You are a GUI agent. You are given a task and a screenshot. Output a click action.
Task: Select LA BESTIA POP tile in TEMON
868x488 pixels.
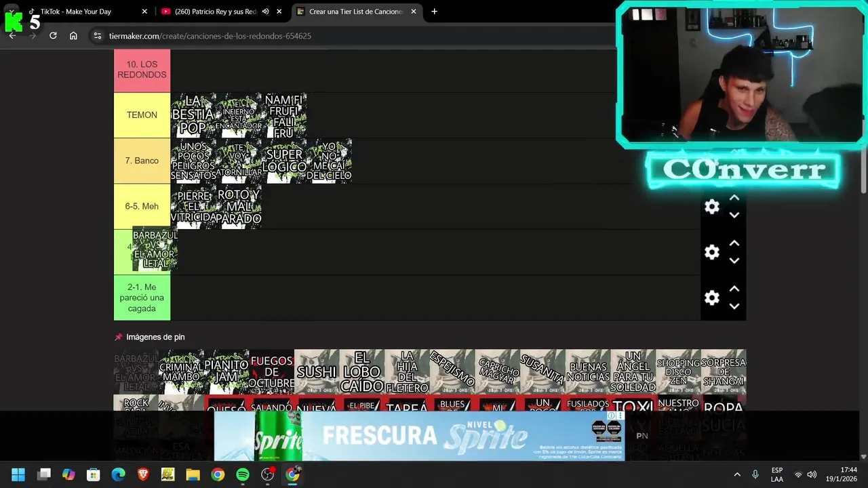[193, 115]
